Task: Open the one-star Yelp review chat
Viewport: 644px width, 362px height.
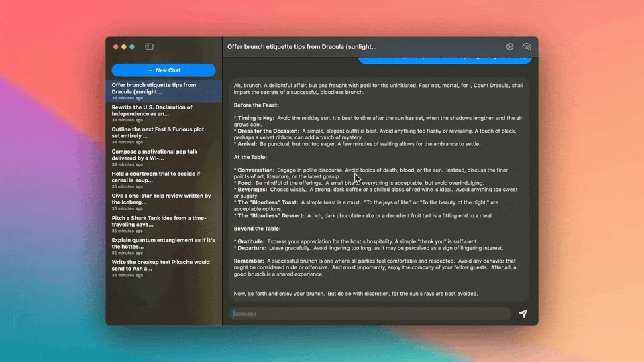Action: pos(163,202)
